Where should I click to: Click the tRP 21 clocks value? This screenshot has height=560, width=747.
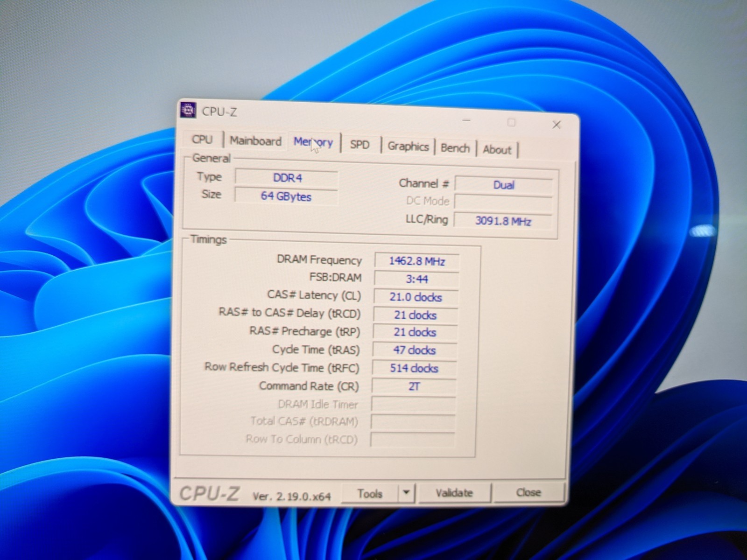coord(415,332)
